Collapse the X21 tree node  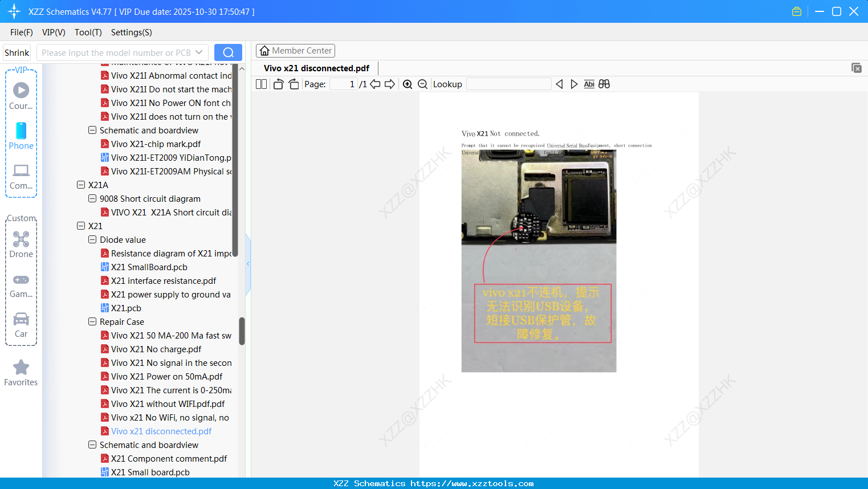click(x=81, y=226)
